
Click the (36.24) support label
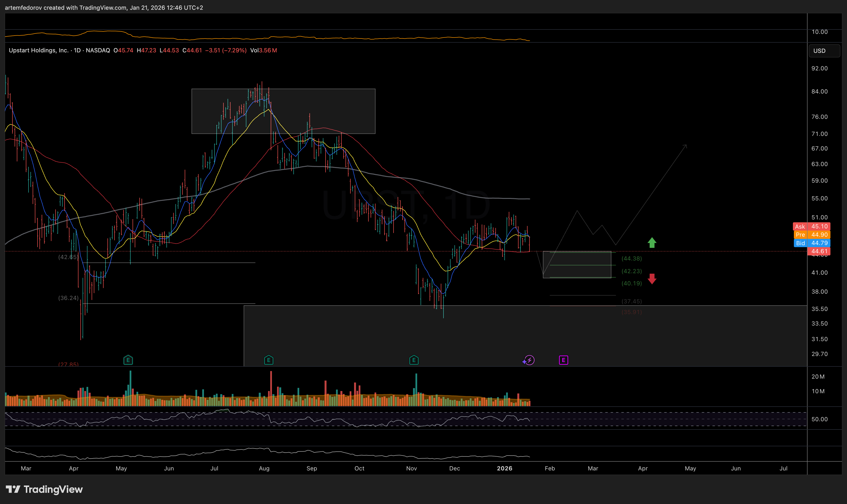tap(68, 298)
